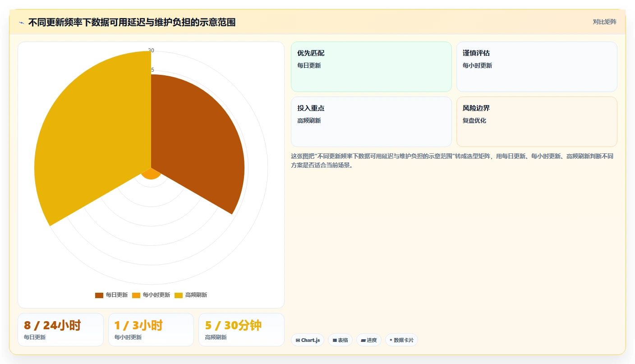The image size is (635, 364).
Task: Click the axis label 30 on chart
Action: [151, 51]
